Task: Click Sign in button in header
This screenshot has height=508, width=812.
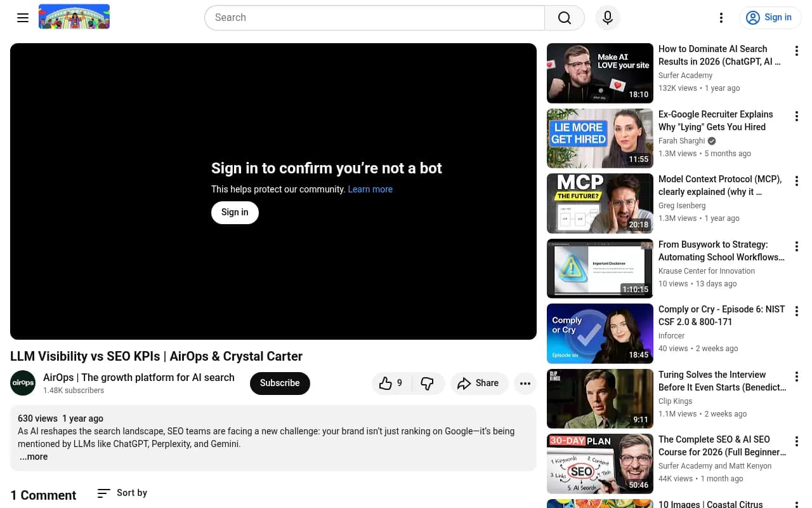Action: pos(770,18)
